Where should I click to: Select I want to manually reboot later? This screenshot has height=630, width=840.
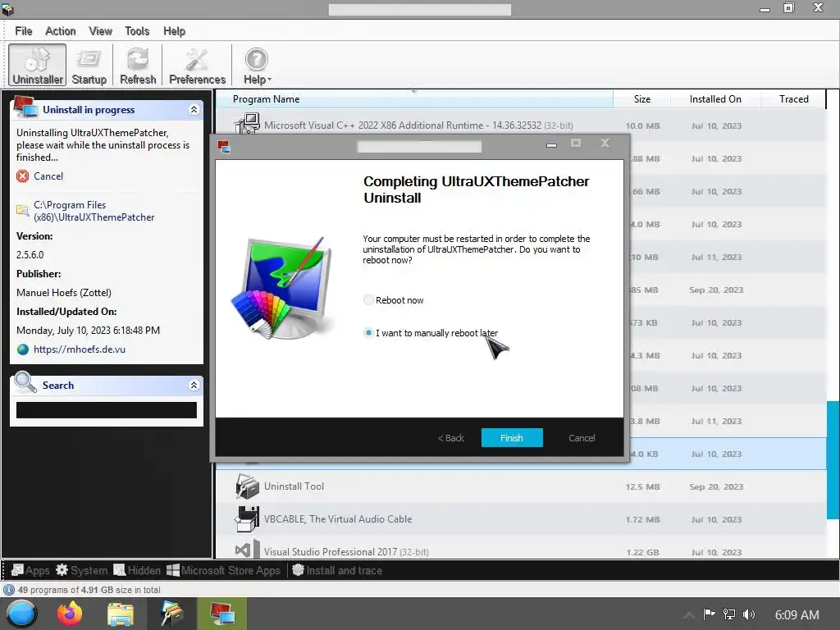(x=431, y=333)
